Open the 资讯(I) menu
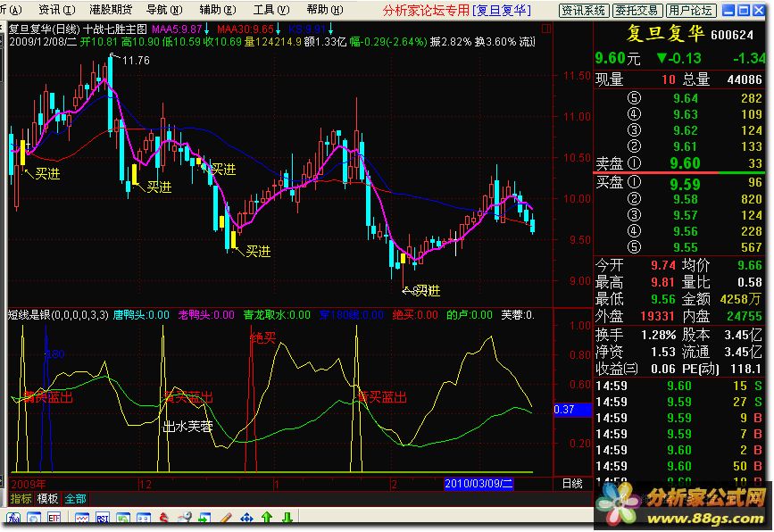 tap(57, 10)
